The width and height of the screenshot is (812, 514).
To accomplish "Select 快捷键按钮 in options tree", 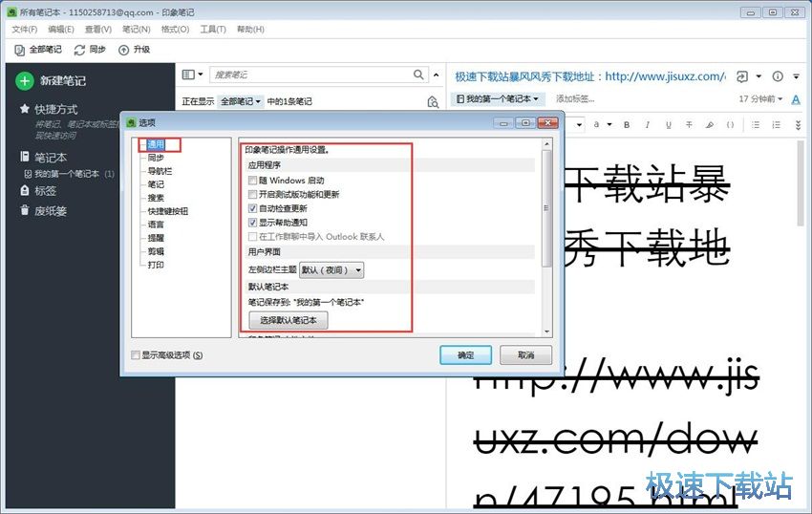I will (x=168, y=211).
